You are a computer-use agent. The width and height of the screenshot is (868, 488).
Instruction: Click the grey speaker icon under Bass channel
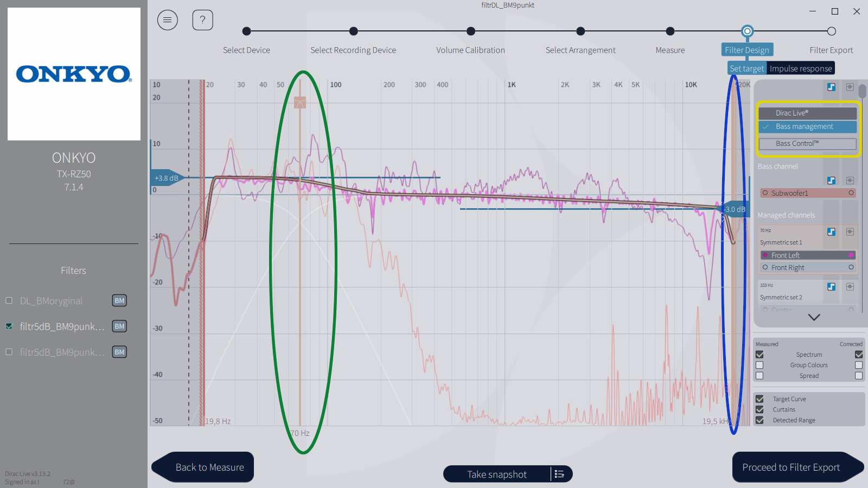coord(850,180)
